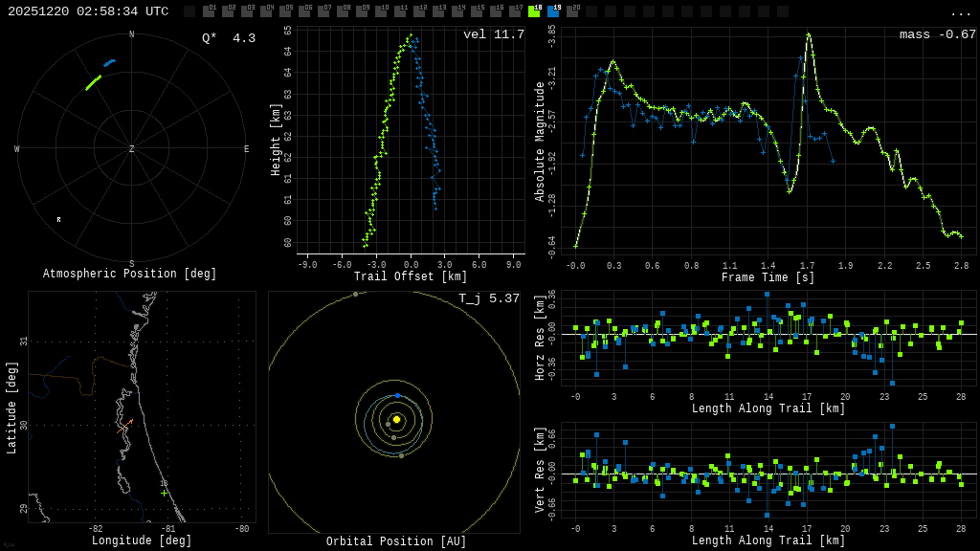Click the green trail in sky plot

(x=93, y=83)
